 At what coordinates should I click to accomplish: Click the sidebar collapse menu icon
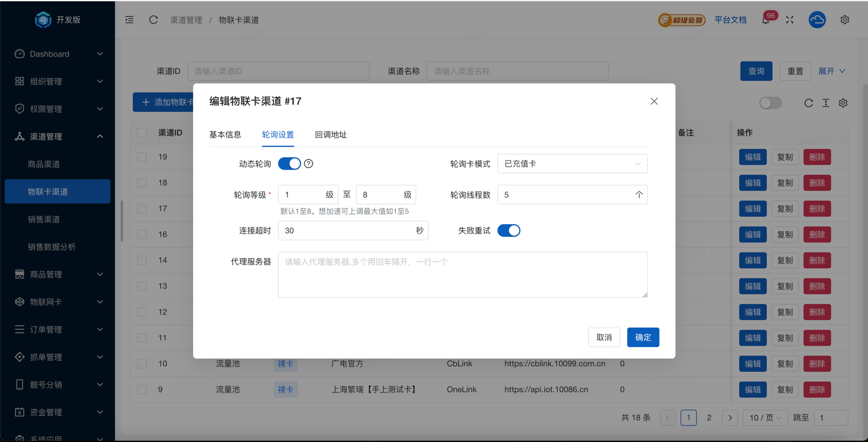(129, 20)
